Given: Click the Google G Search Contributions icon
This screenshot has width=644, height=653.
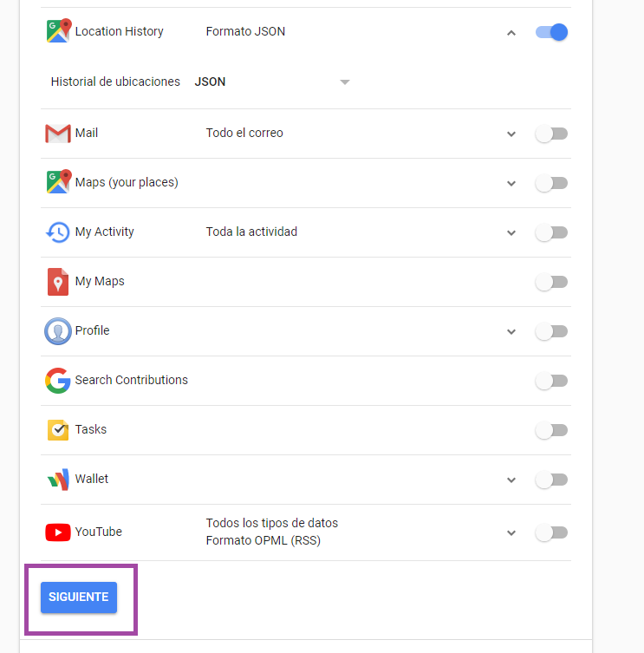Looking at the screenshot, I should click(57, 380).
